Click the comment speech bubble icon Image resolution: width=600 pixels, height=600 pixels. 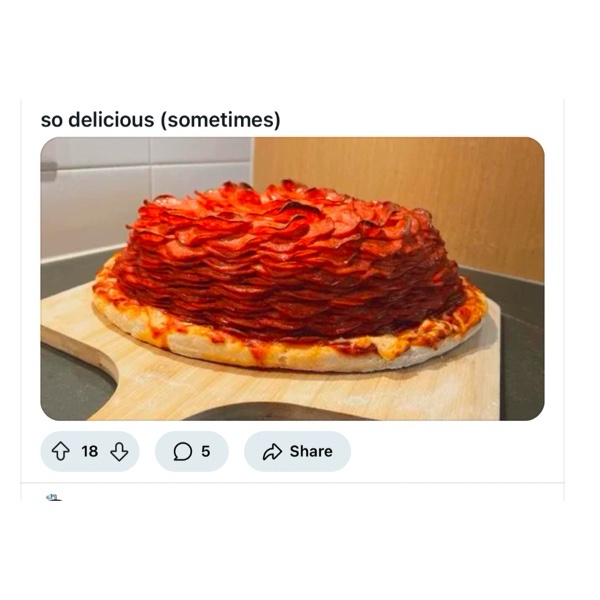(x=183, y=452)
